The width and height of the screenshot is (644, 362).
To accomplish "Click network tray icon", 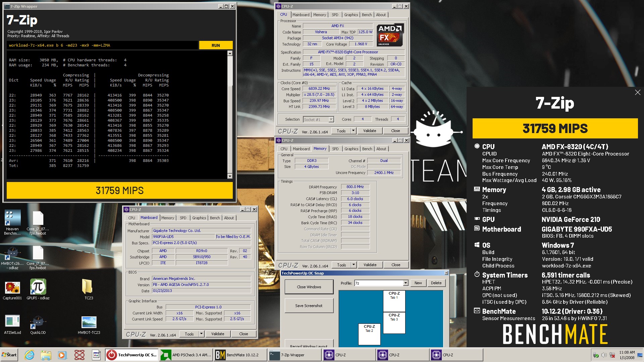I will coord(612,355).
